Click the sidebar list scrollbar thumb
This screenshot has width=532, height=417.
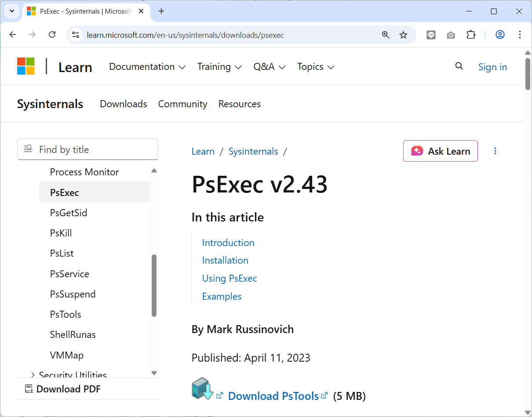(154, 285)
